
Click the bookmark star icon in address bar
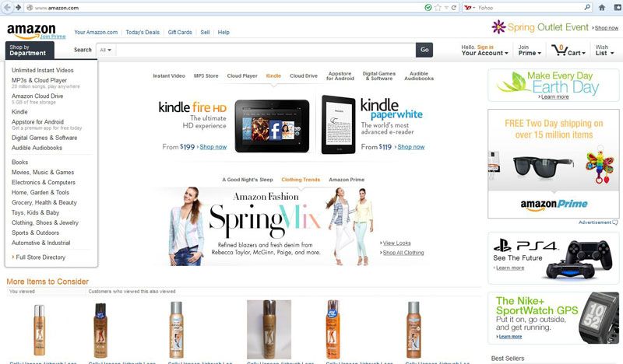438,8
